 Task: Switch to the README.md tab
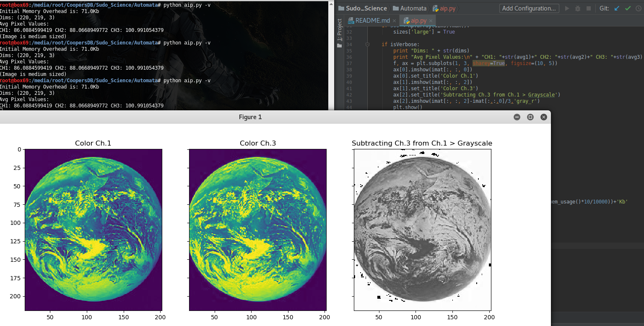click(x=372, y=21)
